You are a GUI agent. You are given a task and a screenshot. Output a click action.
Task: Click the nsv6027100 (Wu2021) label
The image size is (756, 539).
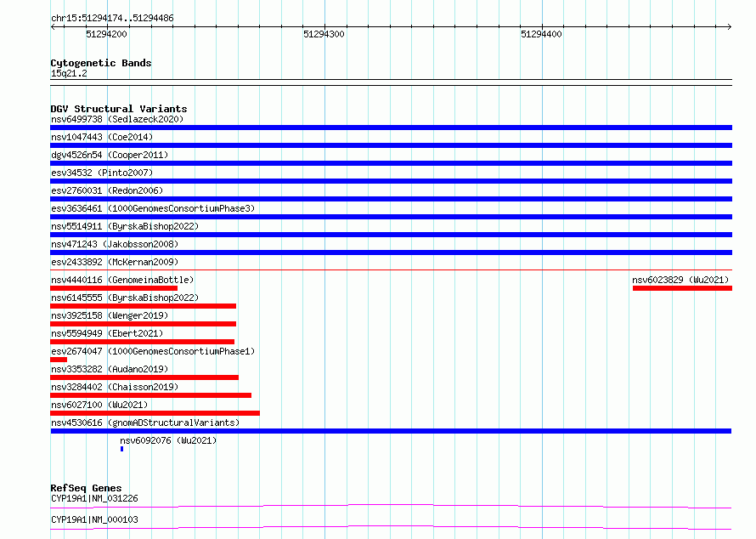99,405
